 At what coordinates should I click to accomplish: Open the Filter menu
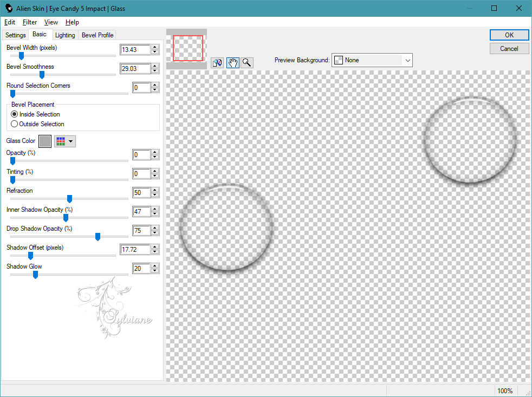pos(29,22)
